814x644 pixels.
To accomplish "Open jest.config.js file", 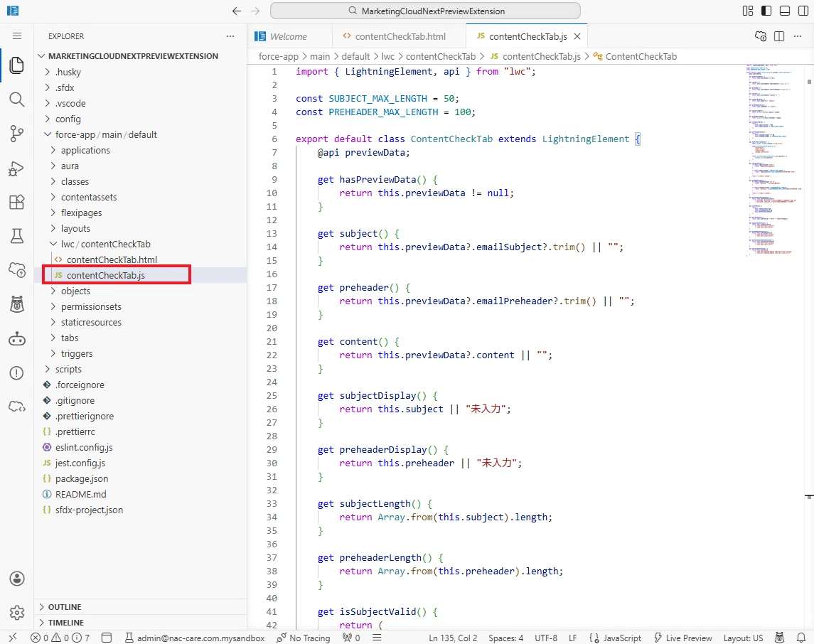I will 140,463.
